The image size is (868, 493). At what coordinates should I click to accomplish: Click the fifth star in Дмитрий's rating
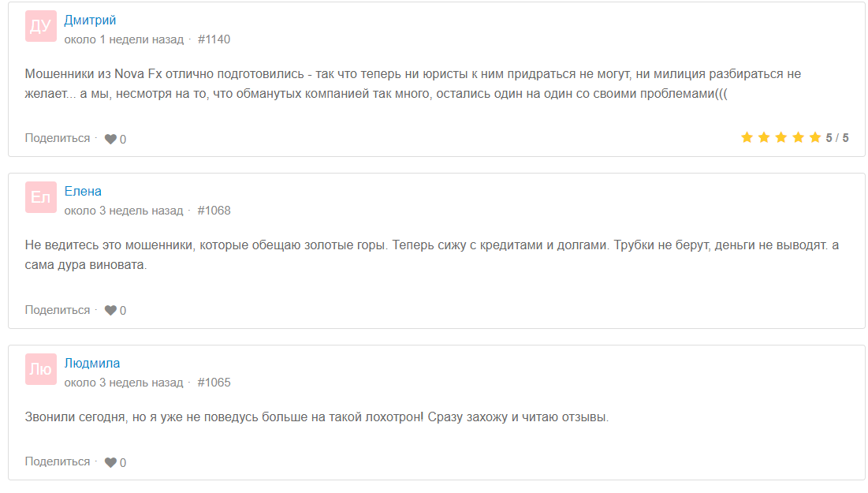pos(814,138)
